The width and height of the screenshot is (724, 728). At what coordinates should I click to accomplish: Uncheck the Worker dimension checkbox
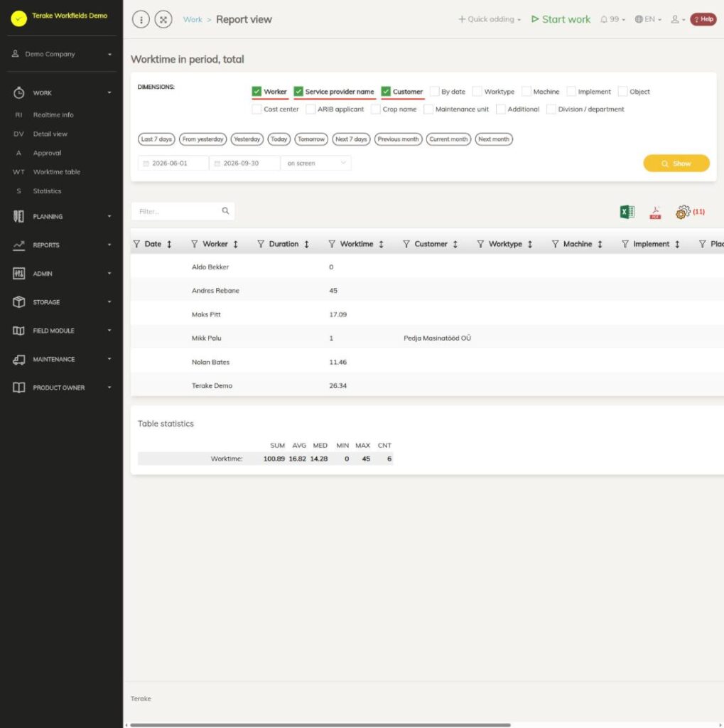coord(256,92)
